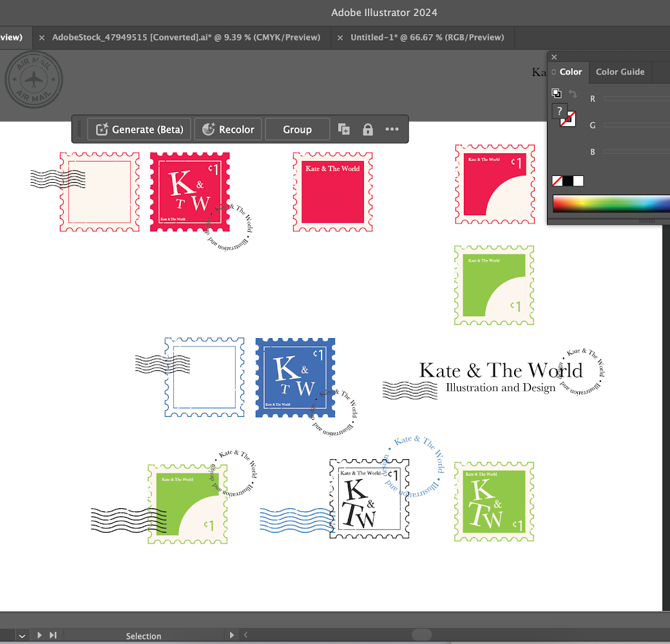670x644 pixels.
Task: Lock the selection with the padlock icon
Action: click(368, 129)
